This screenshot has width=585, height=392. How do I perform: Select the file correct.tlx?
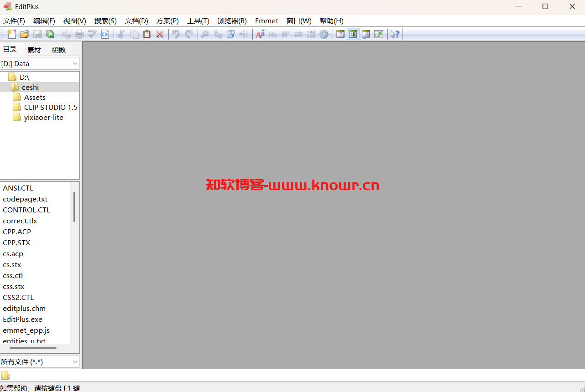pos(20,221)
